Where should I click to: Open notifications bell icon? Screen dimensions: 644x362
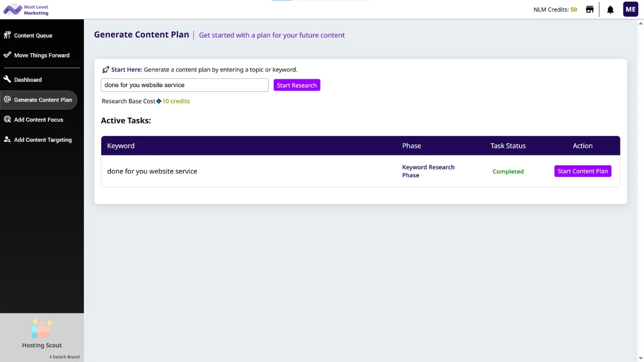point(610,9)
